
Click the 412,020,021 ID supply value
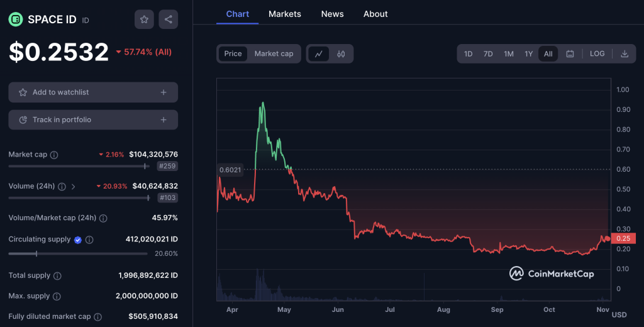pyautogui.click(x=152, y=239)
